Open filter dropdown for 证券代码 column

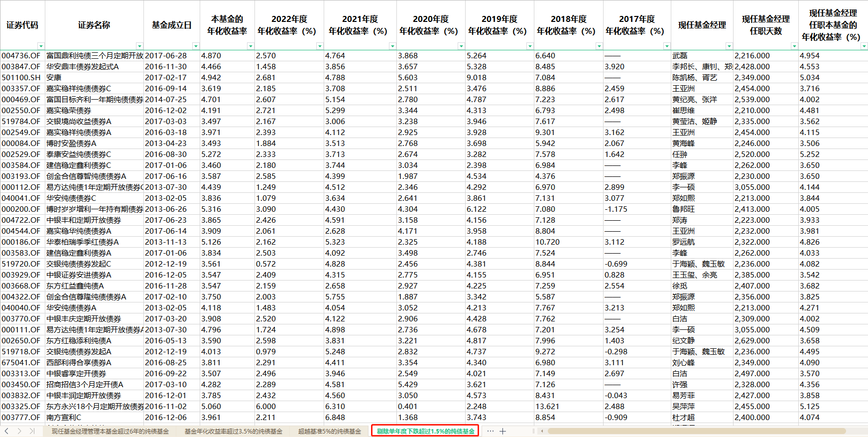[41, 46]
